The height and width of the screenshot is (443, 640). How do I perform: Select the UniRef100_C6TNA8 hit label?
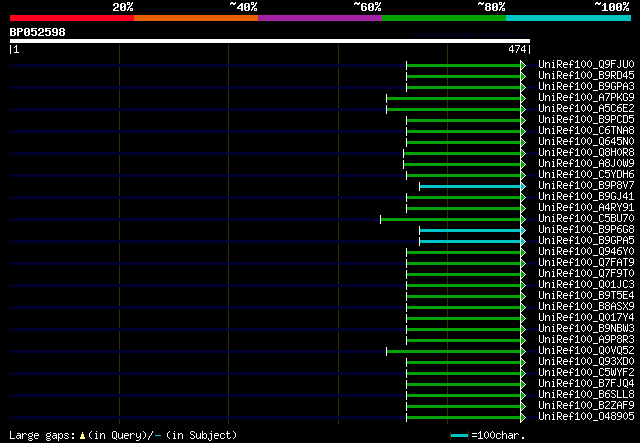pyautogui.click(x=586, y=131)
